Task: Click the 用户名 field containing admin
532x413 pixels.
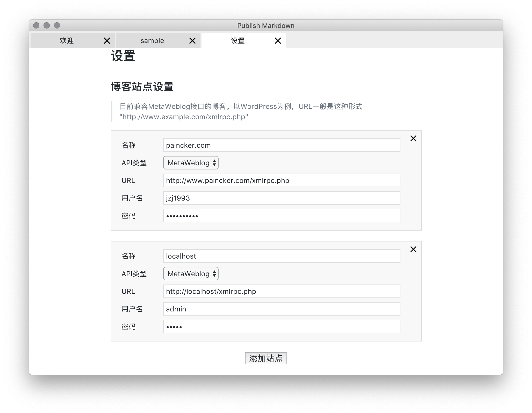Action: (282, 309)
